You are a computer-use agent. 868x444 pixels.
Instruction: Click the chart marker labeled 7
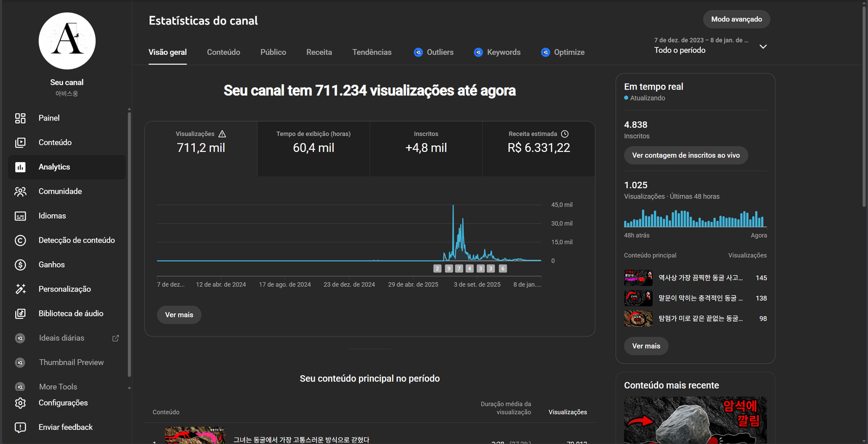pos(459,269)
